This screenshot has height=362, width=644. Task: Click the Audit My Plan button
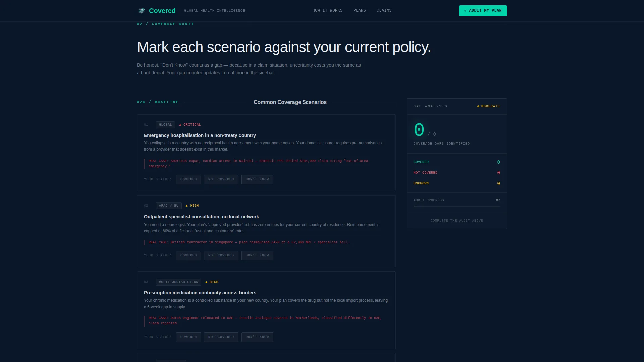pyautogui.click(x=483, y=11)
